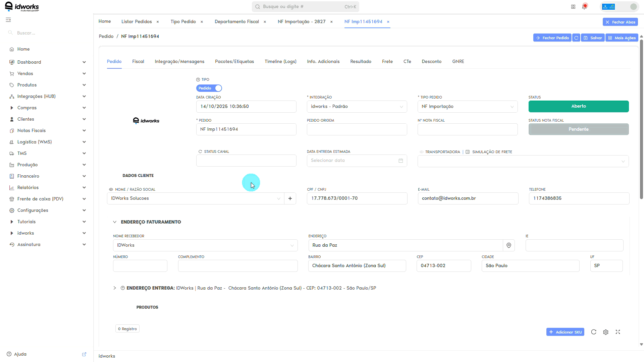
Task: Click the Pedido breadcrumb link
Action: point(106,36)
